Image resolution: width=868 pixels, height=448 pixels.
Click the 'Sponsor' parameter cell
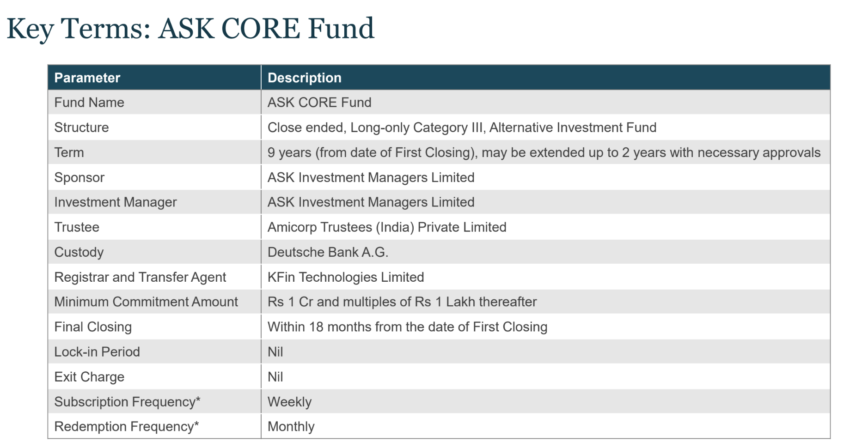pos(79,177)
